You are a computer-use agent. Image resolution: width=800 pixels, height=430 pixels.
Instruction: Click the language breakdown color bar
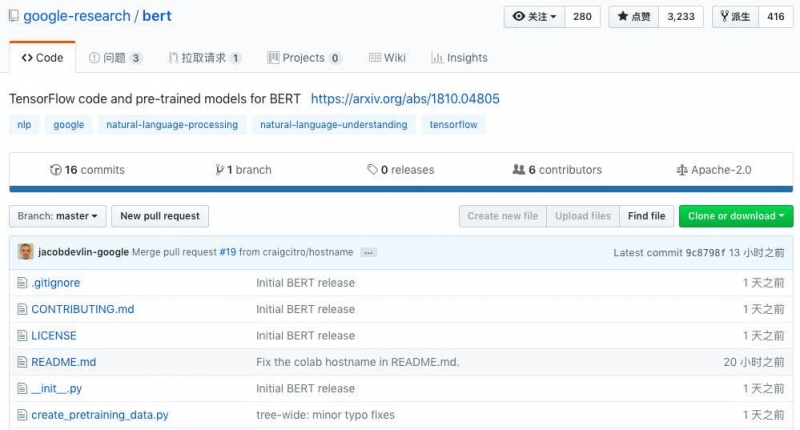tap(401, 189)
